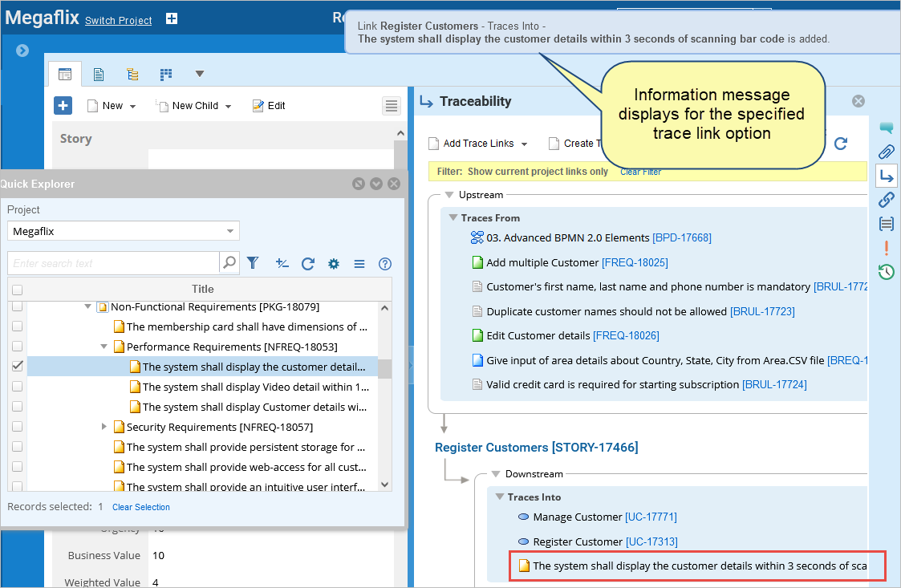Open the history clock sidebar icon
Screen dimensions: 901x588
(886, 271)
